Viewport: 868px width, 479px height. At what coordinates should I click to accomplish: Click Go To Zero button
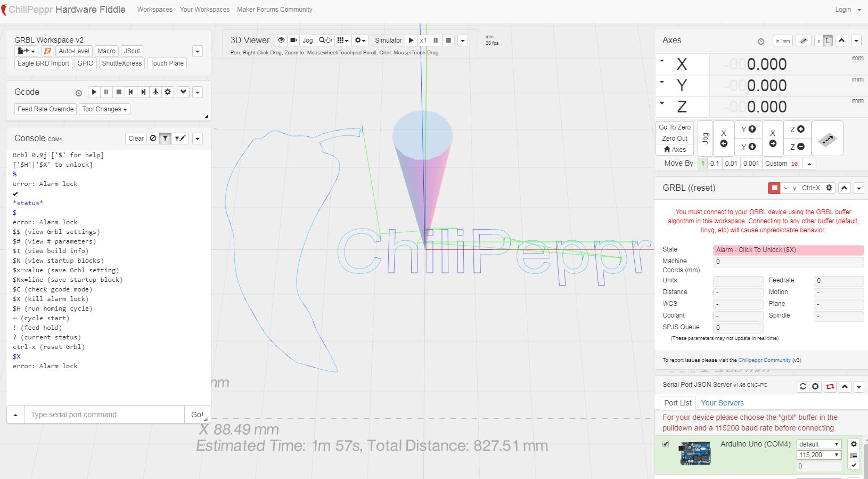click(675, 127)
